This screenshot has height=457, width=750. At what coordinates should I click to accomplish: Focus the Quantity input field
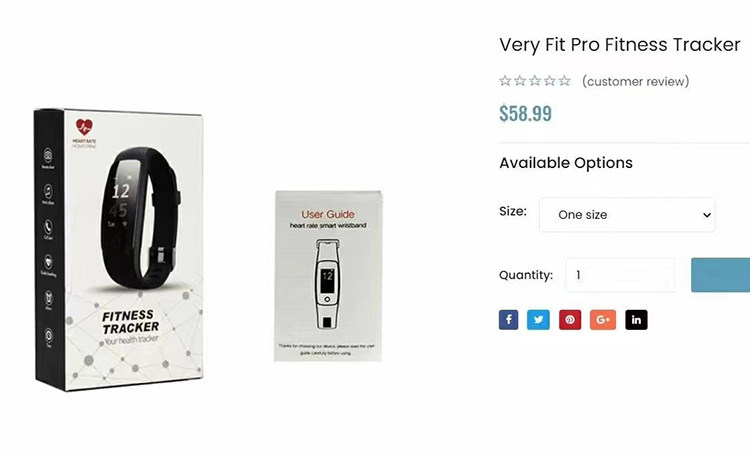tap(620, 275)
